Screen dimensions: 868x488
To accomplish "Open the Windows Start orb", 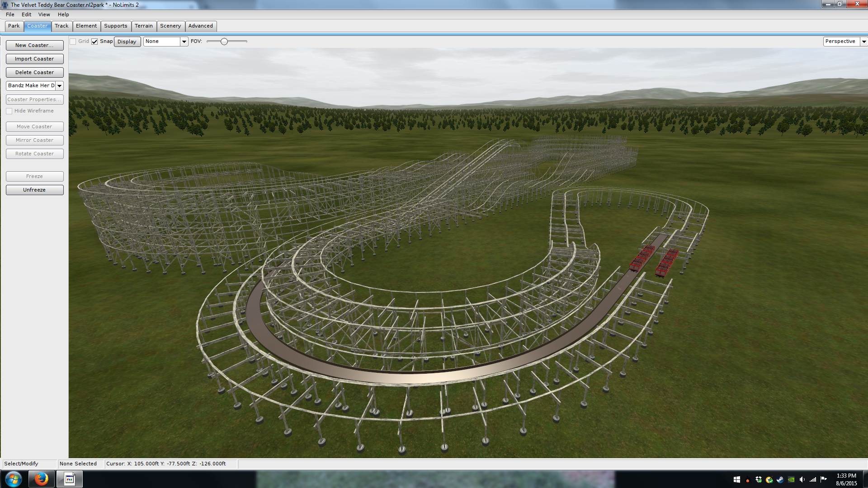I will [13, 479].
